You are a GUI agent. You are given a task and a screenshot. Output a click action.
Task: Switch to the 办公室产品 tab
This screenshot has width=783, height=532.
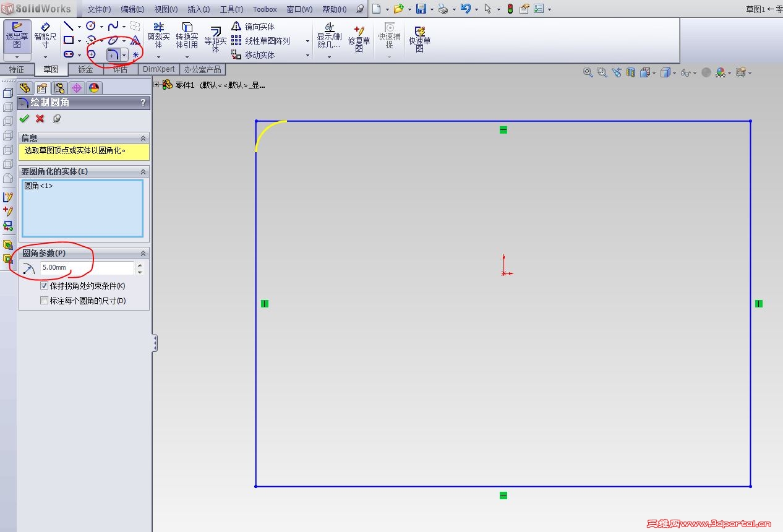tap(202, 69)
